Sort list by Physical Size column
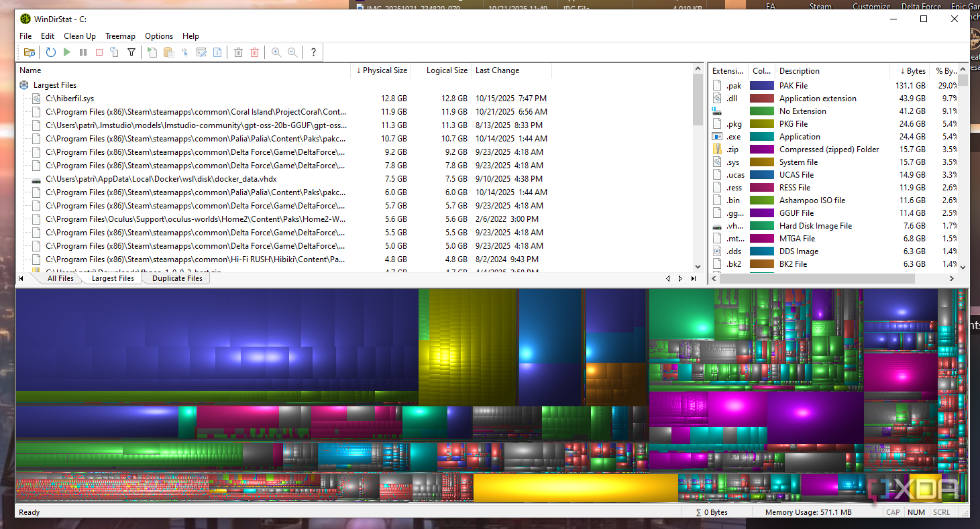Viewport: 980px width, 529px height. (381, 70)
